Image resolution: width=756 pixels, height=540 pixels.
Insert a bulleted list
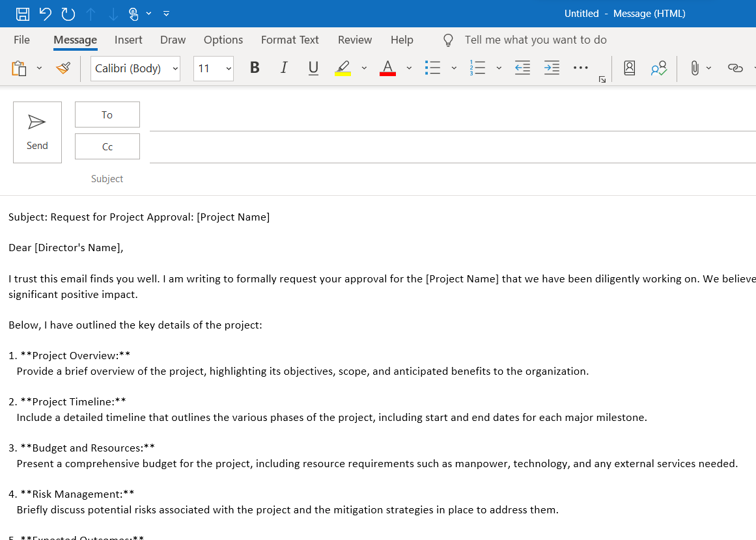tap(432, 68)
